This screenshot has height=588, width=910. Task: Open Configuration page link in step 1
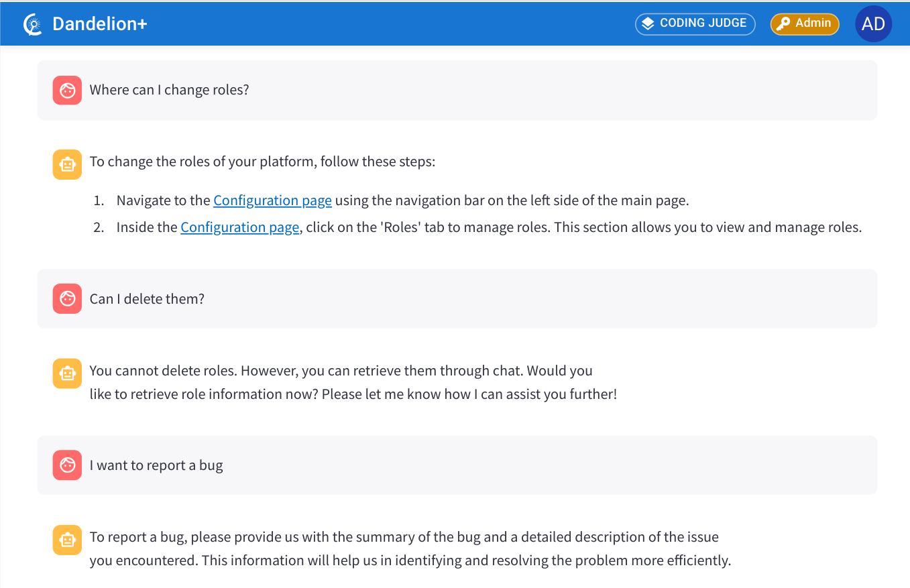click(x=272, y=200)
